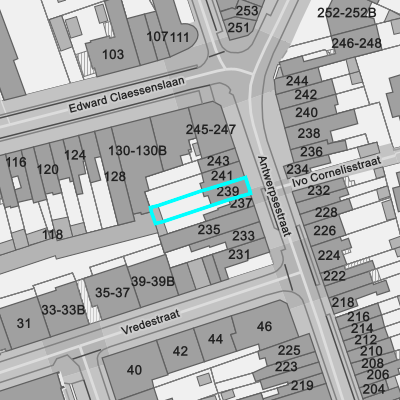Select the building numbered 234
Screen dimensions: 400x400
[298, 169]
